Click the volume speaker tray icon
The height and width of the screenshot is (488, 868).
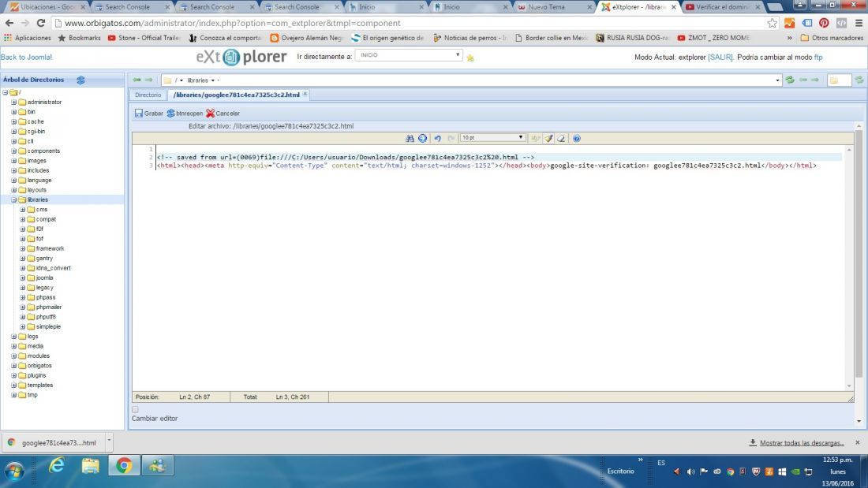690,472
